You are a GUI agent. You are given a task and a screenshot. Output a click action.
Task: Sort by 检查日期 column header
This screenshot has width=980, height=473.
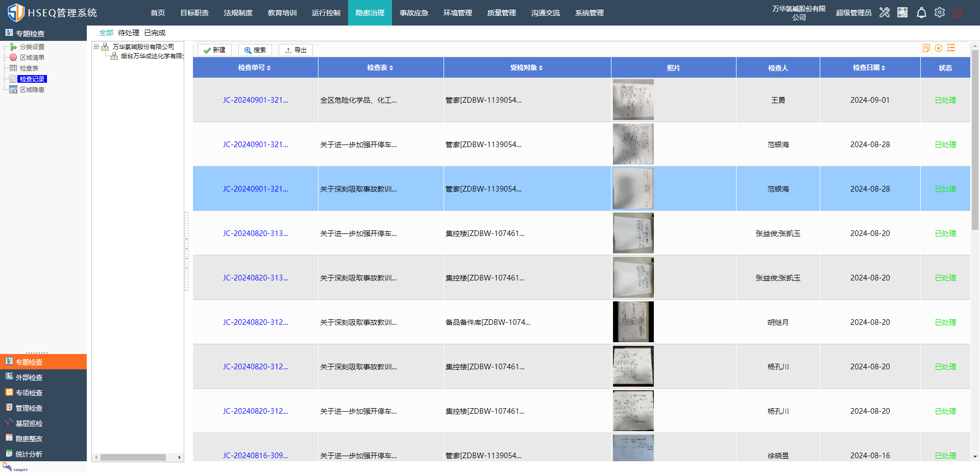pyautogui.click(x=869, y=67)
